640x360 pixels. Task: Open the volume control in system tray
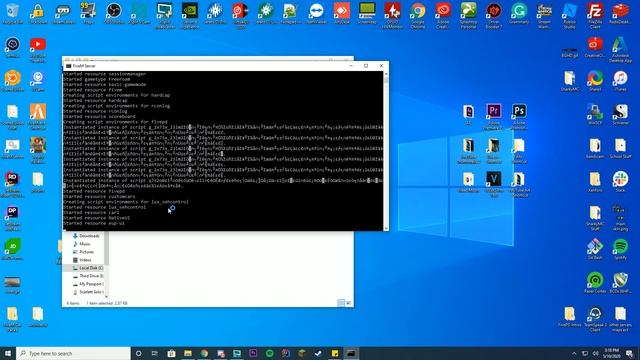coord(596,353)
